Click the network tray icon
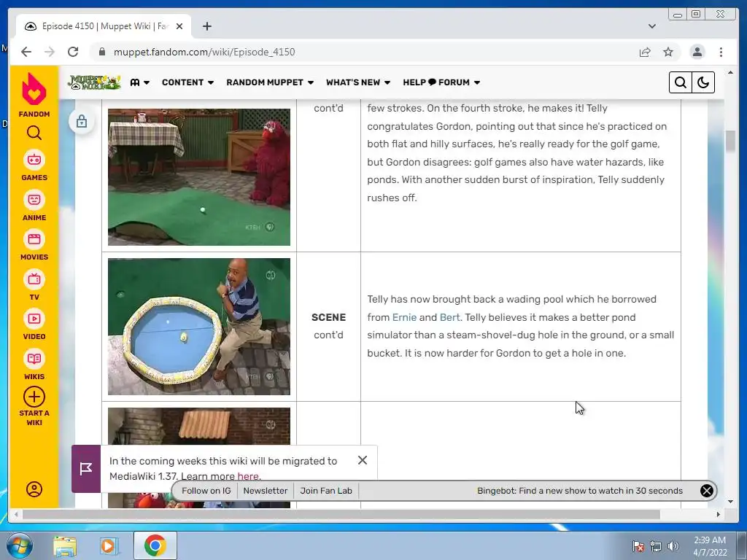 pos(656,546)
